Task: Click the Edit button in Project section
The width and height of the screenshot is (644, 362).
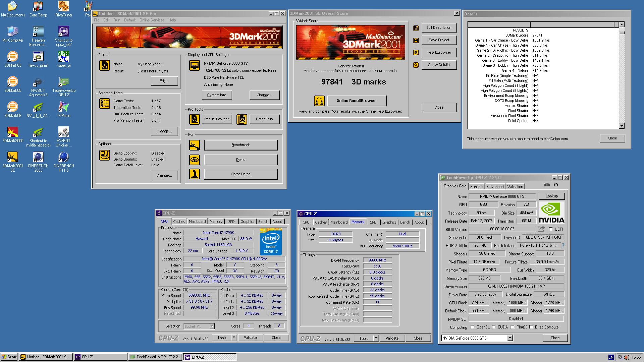Action: [x=164, y=81]
